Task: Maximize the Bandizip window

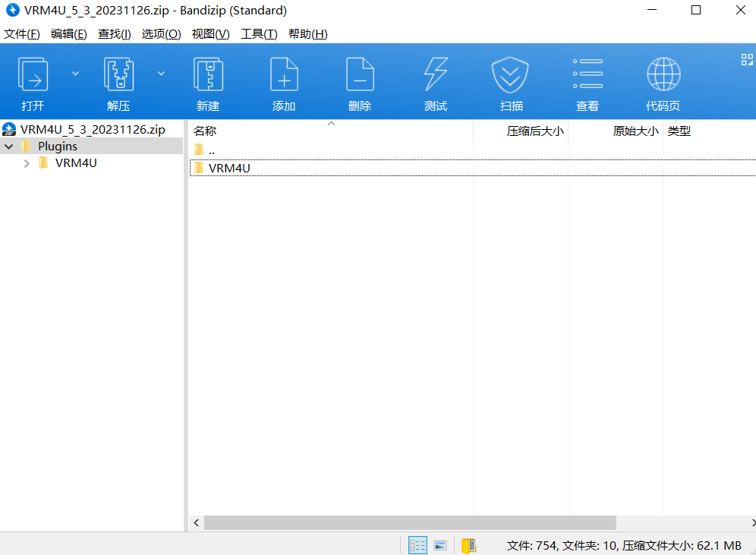Action: coord(696,10)
